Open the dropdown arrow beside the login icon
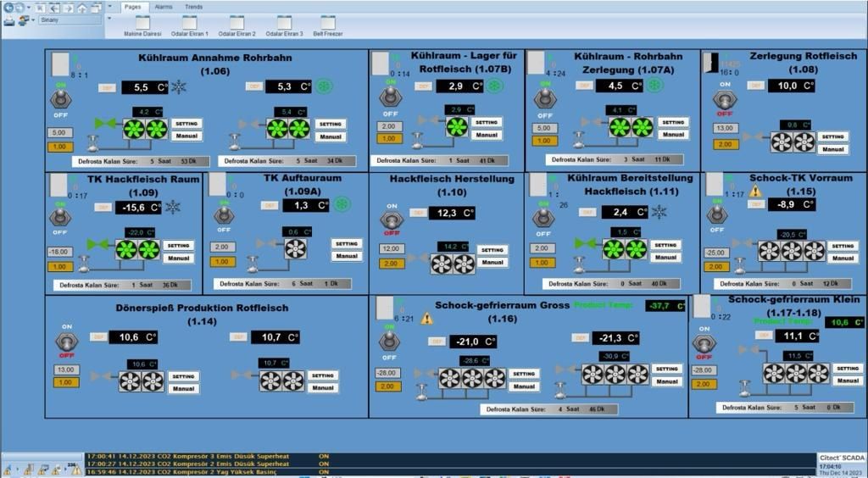 [33, 20]
